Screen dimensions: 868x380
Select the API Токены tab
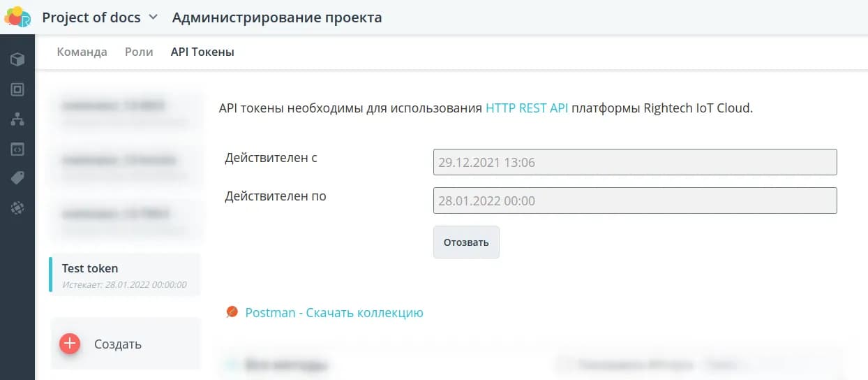point(202,52)
